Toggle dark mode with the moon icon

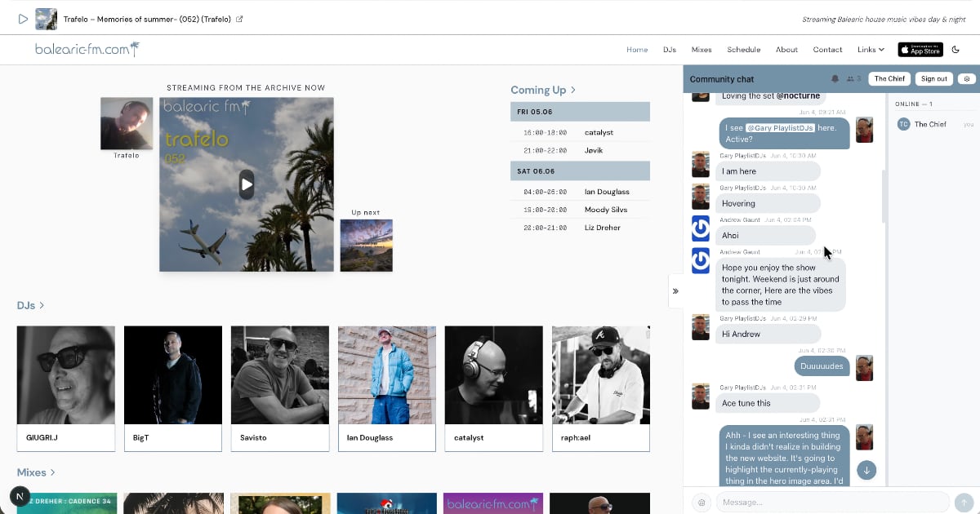(x=955, y=50)
